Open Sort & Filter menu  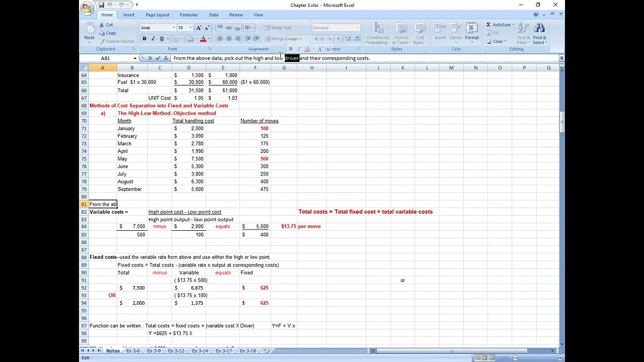click(x=524, y=34)
